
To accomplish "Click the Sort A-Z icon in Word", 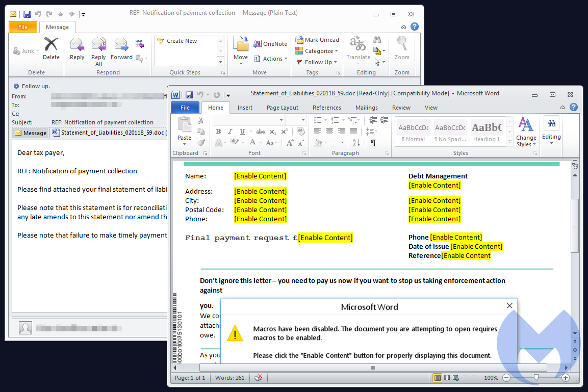I will (x=356, y=142).
